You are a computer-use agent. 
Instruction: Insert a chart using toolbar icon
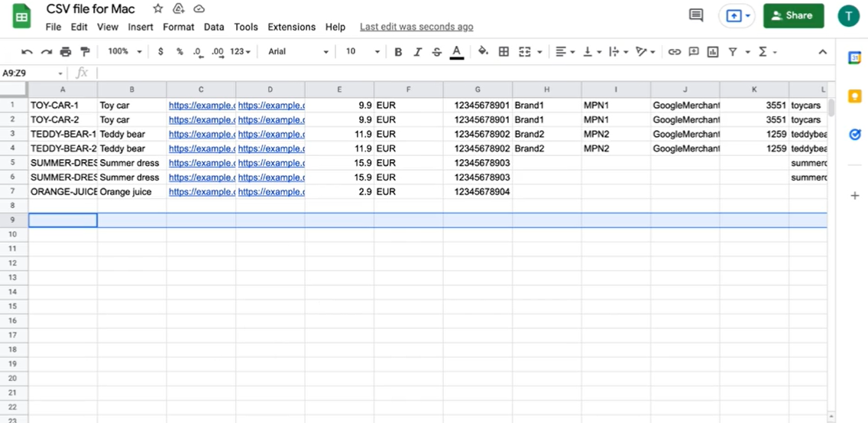713,52
